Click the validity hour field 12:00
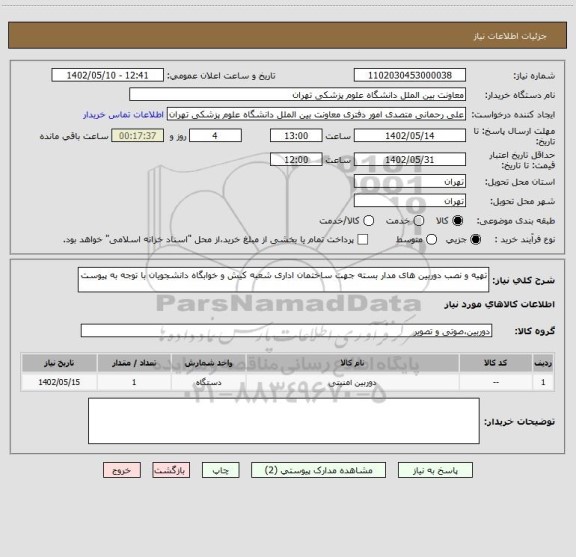The image size is (576, 557). 296,159
